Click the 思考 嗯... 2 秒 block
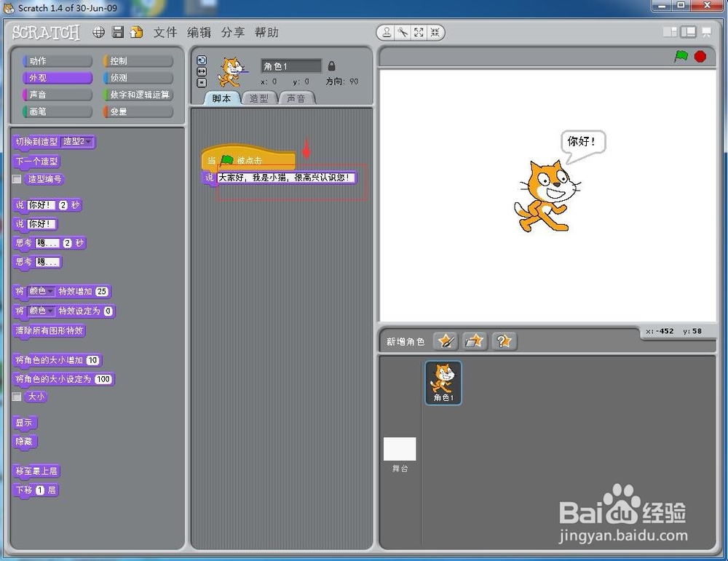The width and height of the screenshot is (728, 561). coord(50,243)
